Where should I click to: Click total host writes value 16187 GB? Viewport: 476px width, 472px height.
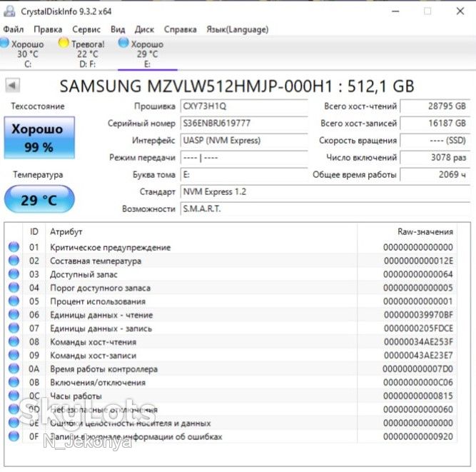coord(435,124)
